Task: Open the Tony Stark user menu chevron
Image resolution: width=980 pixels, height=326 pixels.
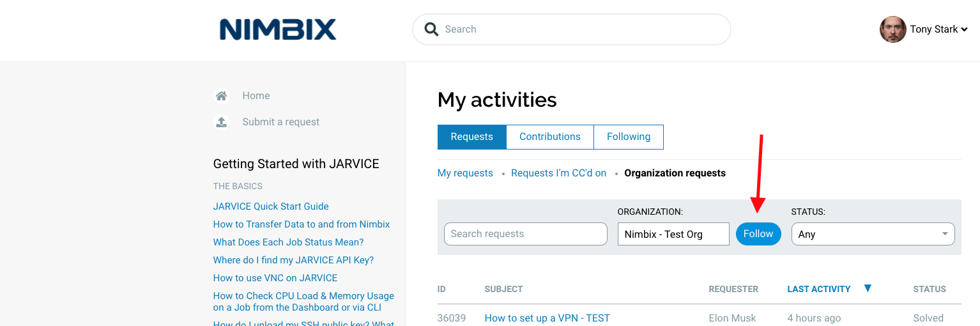Action: coord(965,29)
